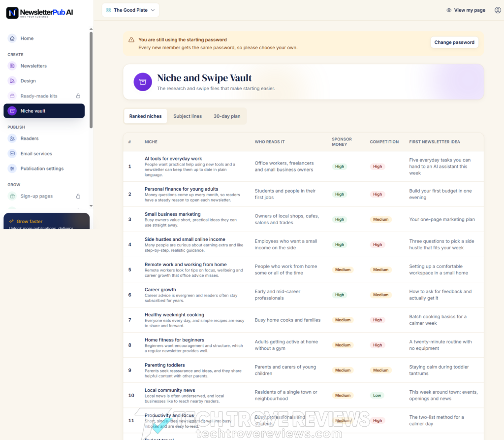Click the lock icon beside Ready-made kits
504x440 pixels.
tap(78, 96)
